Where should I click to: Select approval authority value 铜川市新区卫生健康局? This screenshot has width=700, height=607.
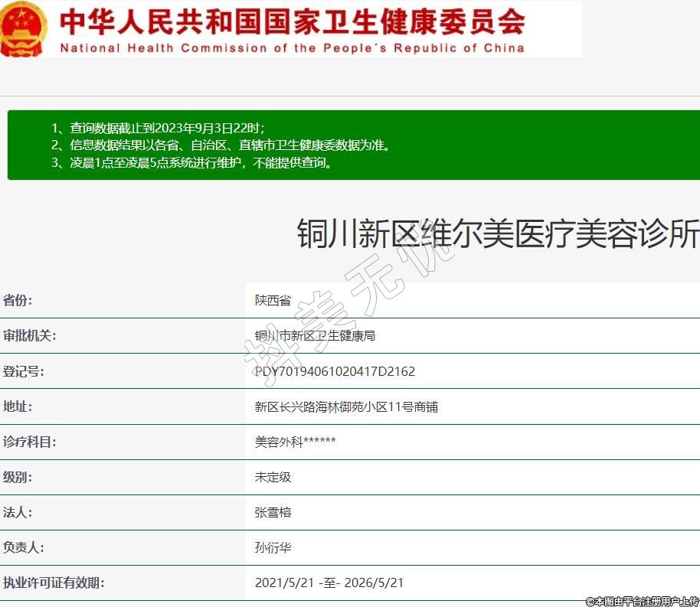point(315,335)
